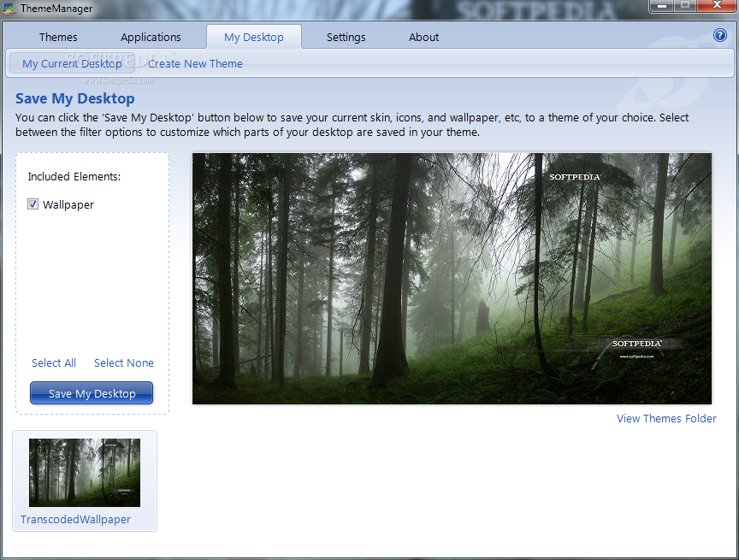
Task: Open View Themes Folder link
Action: (666, 418)
